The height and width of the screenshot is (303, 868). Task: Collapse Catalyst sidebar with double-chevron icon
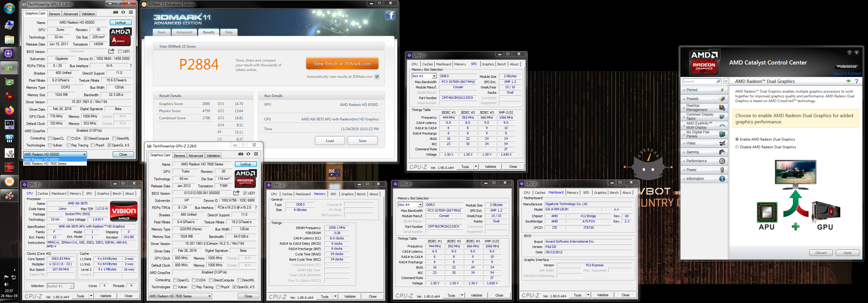(x=725, y=81)
